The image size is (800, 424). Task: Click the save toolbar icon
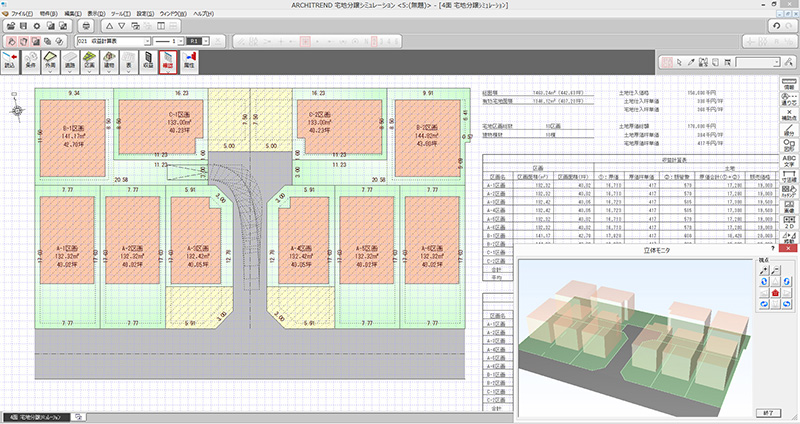[23, 26]
